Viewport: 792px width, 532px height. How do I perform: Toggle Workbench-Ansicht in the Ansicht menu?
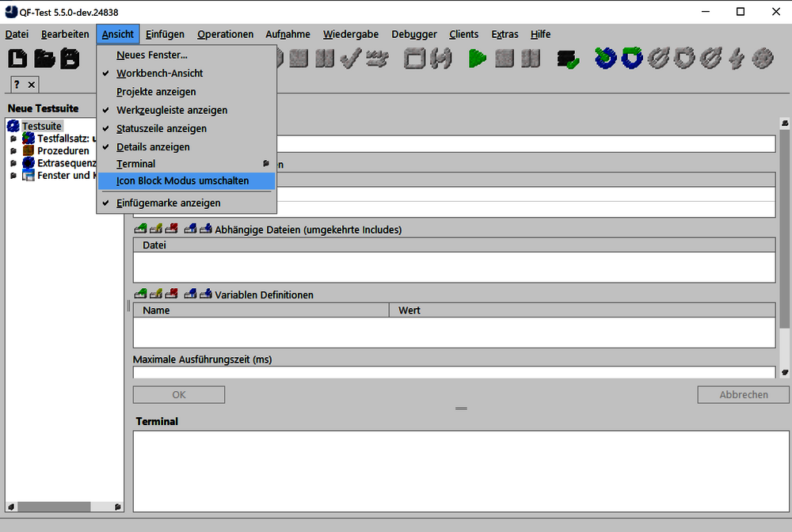point(159,73)
